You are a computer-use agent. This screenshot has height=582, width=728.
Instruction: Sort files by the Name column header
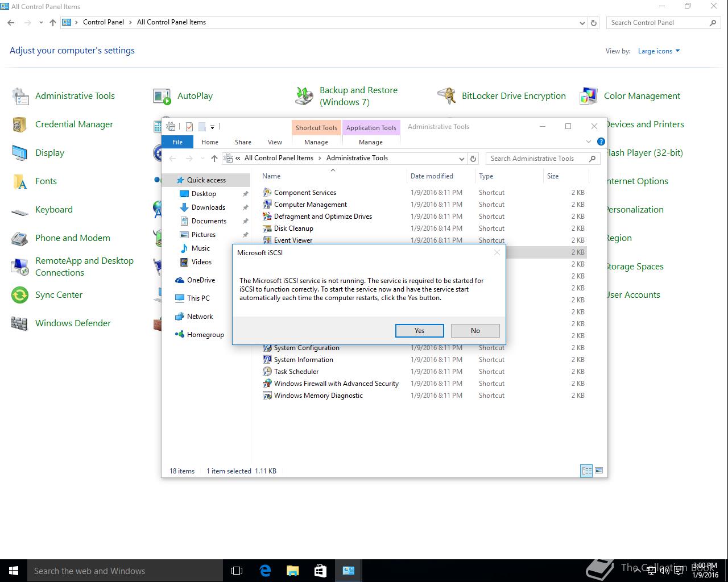click(333, 176)
